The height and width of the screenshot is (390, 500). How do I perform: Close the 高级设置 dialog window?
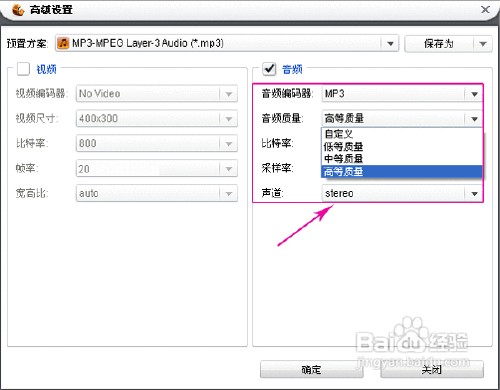point(485,10)
